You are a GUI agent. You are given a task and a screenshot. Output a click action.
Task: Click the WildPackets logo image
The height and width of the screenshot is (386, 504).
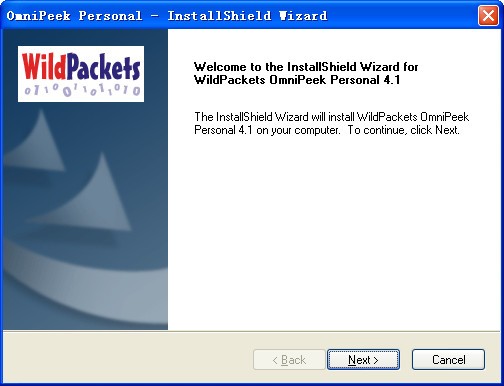pos(81,74)
